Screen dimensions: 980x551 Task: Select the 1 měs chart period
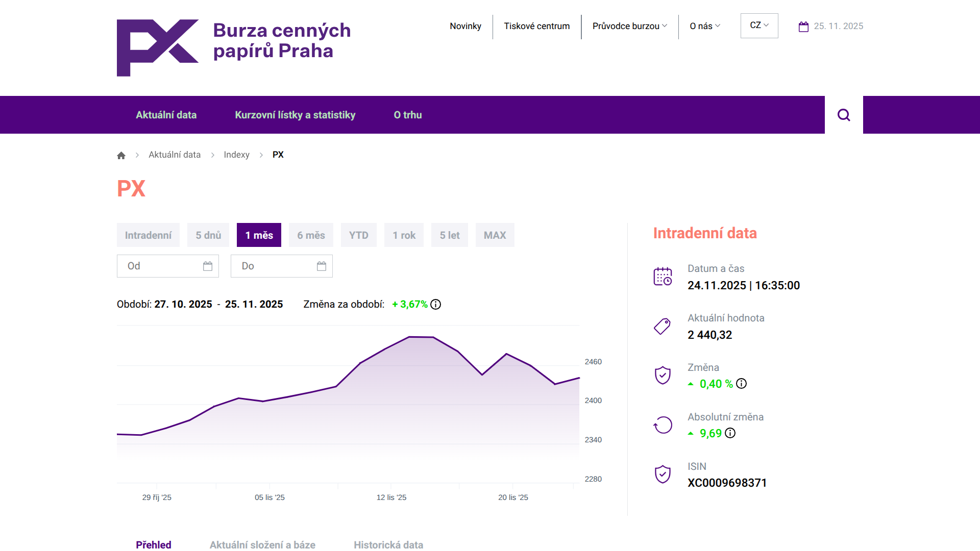(259, 235)
